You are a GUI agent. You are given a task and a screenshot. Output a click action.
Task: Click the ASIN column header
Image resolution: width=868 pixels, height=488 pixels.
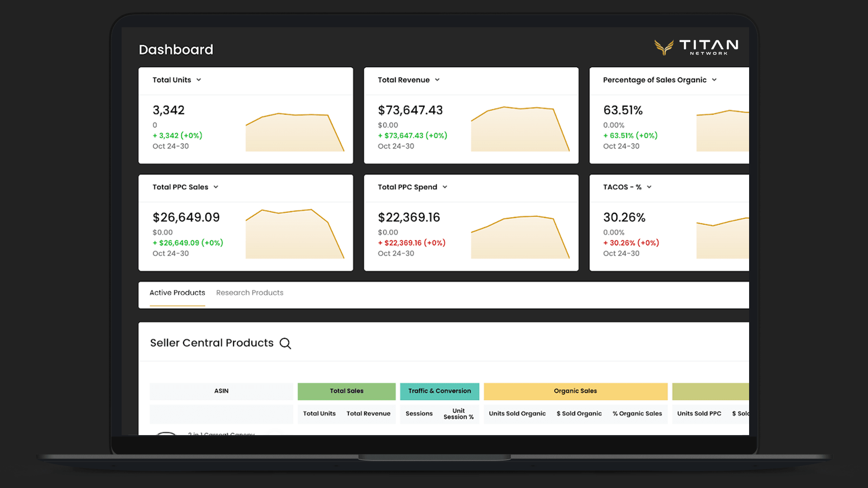(x=221, y=391)
